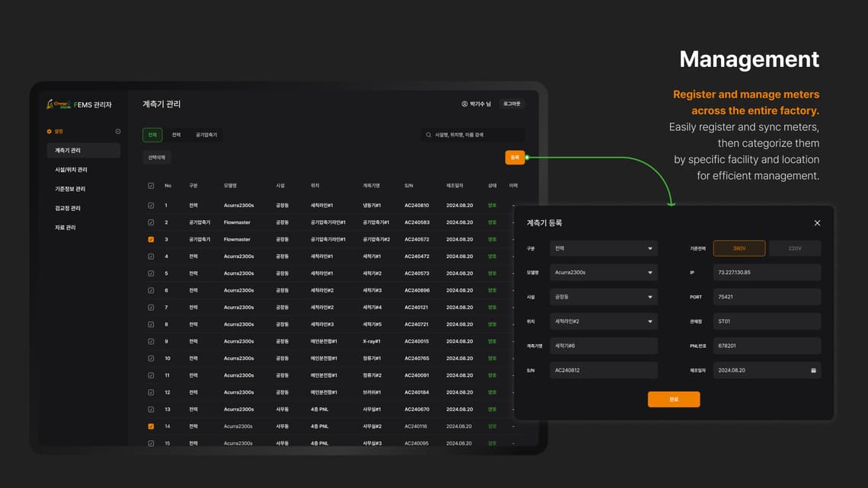Tick the checkbox for row 2 공기압축기#1
Screen dimensions: 868x488
pos(151,222)
